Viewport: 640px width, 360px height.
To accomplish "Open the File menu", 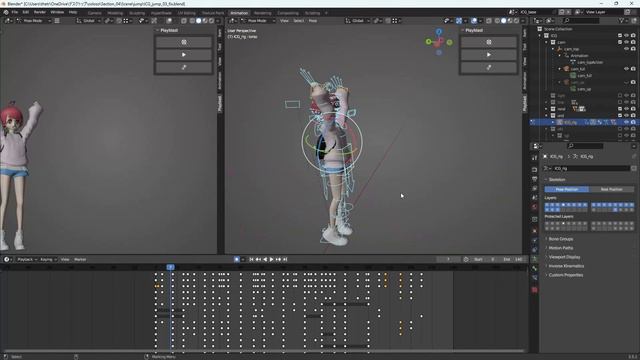I will click(x=15, y=12).
